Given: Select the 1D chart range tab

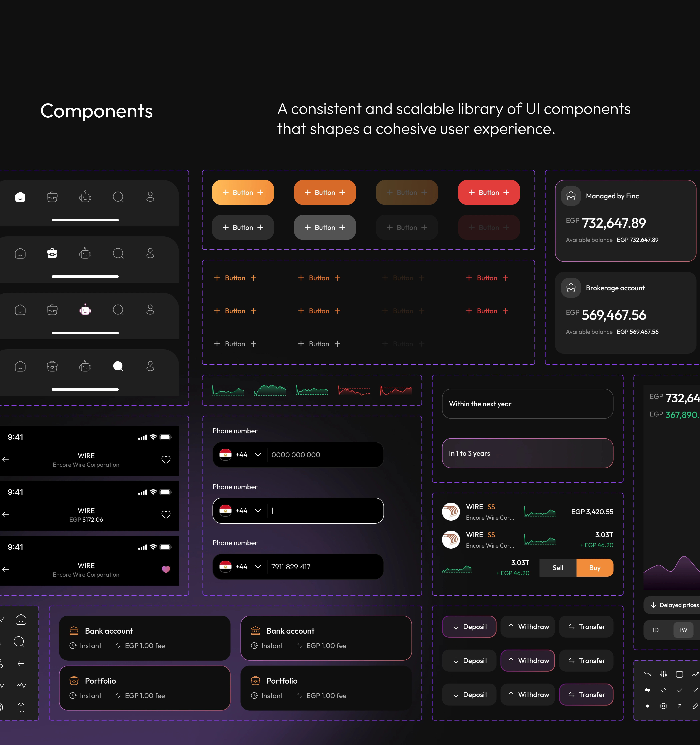Looking at the screenshot, I should [655, 630].
